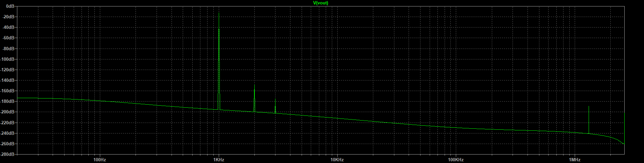Viewport: 644px width, 163px height.
Task: Click the gray spike above 1MHz
Action: pyautogui.click(x=589, y=120)
